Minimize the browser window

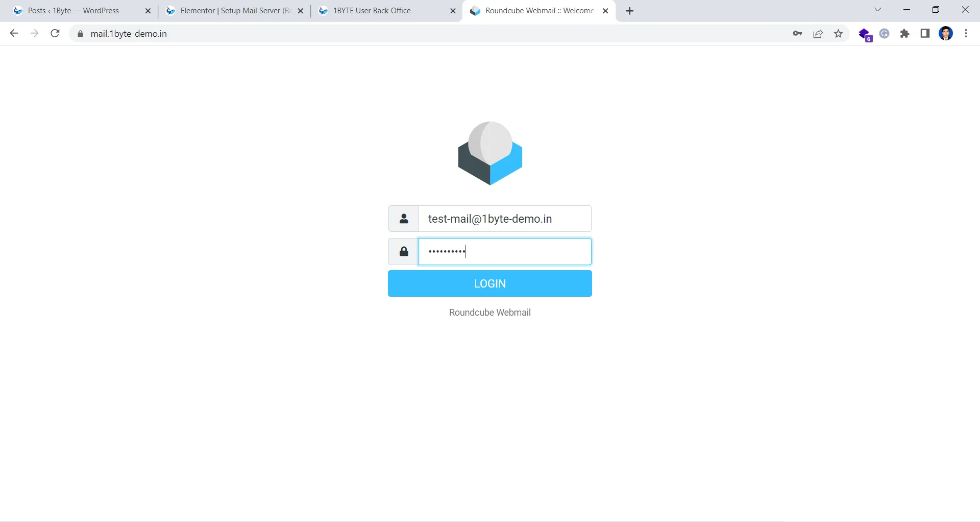[x=907, y=10]
